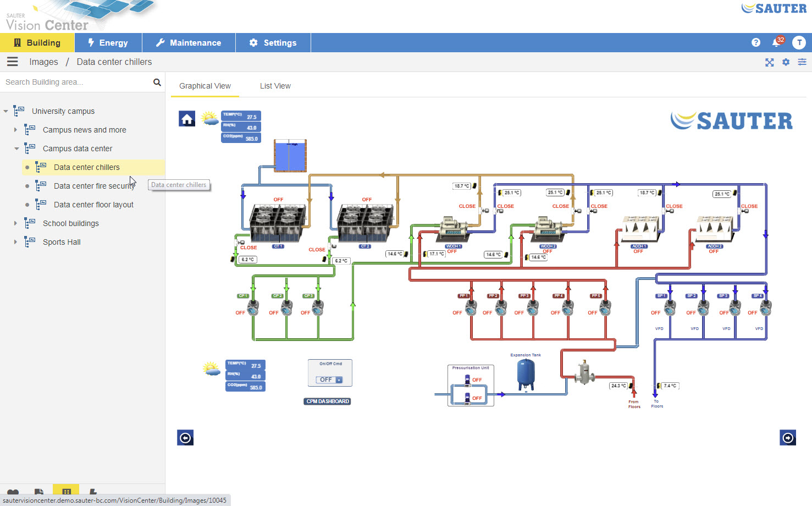Open notifications showing 32 alerts

click(777, 42)
